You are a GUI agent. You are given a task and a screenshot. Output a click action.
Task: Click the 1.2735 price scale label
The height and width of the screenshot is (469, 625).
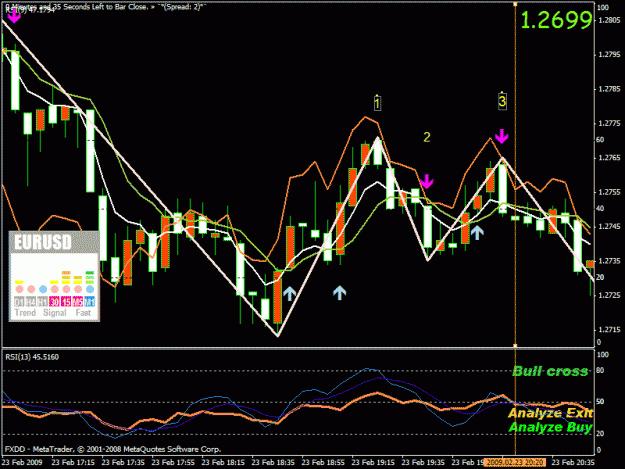click(609, 261)
